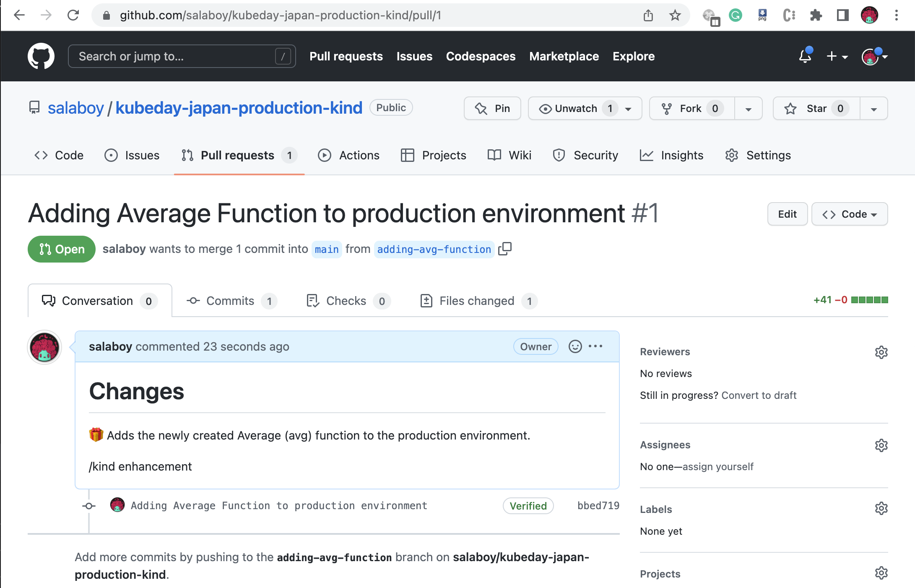
Task: Add emoji reaction to salaboy's comment
Action: pos(575,346)
